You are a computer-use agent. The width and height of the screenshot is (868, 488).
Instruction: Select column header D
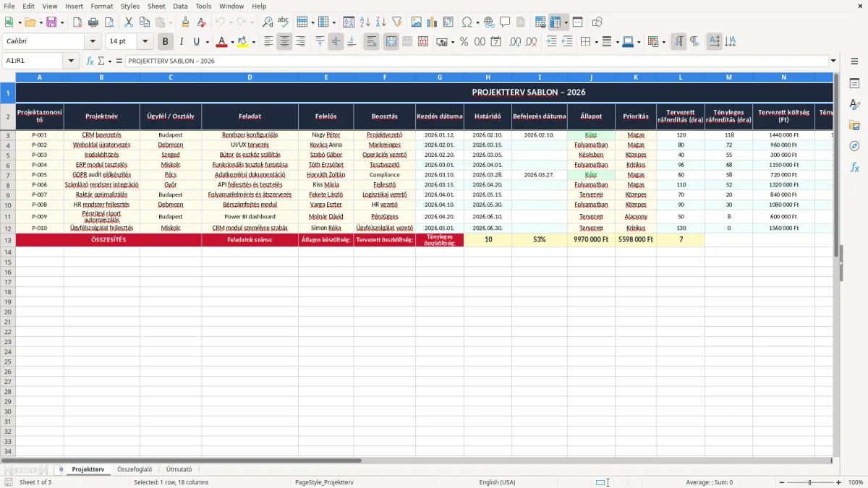(x=250, y=77)
